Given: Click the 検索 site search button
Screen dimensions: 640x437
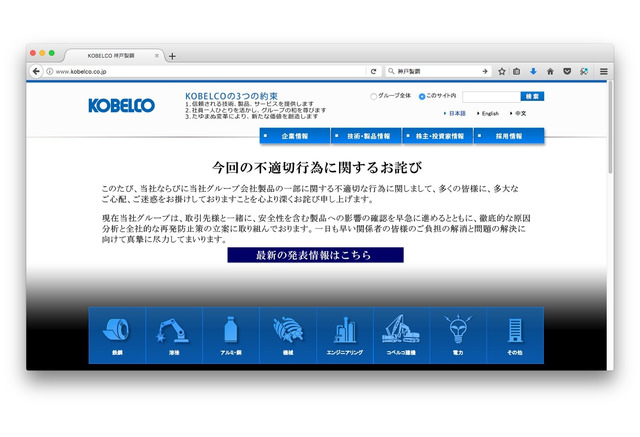Looking at the screenshot, I should point(532,96).
